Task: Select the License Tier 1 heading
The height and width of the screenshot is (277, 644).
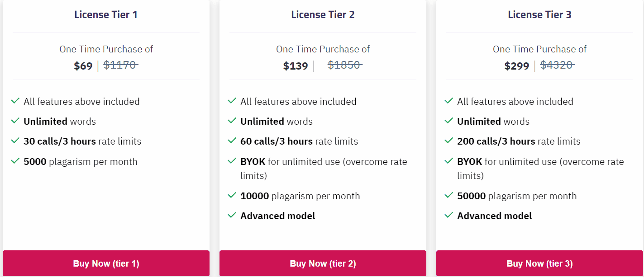Action: [x=106, y=14]
